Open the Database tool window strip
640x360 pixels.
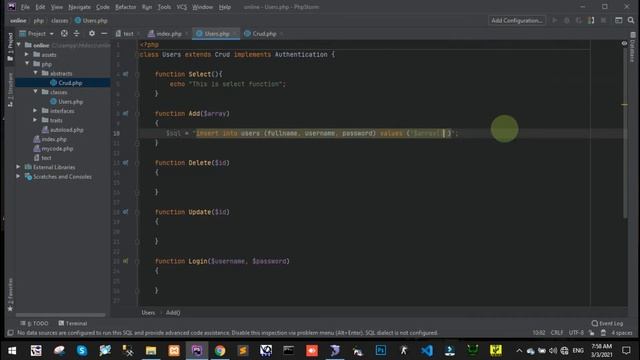632,48
